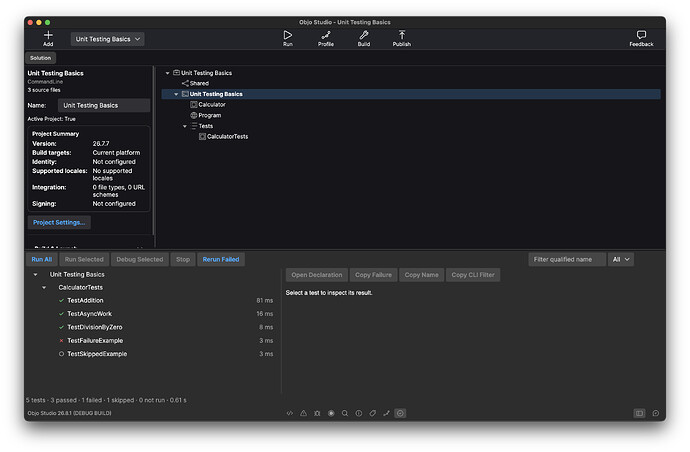Viewport: 690px width, 452px height.
Task: Click the Shared node icon in solution tree
Action: [185, 83]
